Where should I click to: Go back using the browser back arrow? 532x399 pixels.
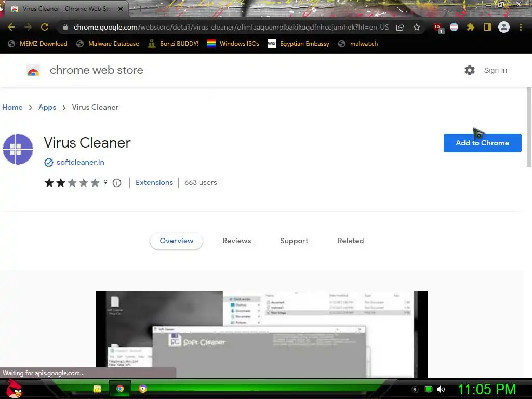(x=11, y=27)
